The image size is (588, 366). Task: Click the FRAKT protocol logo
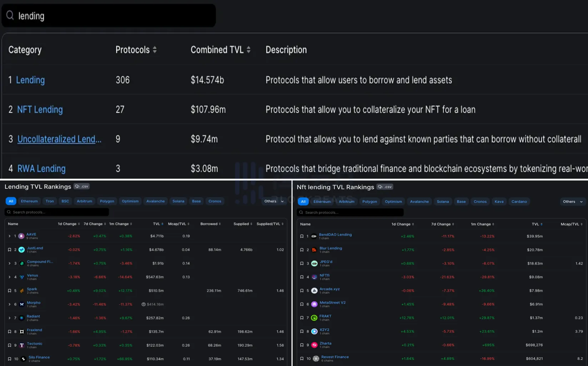point(314,318)
